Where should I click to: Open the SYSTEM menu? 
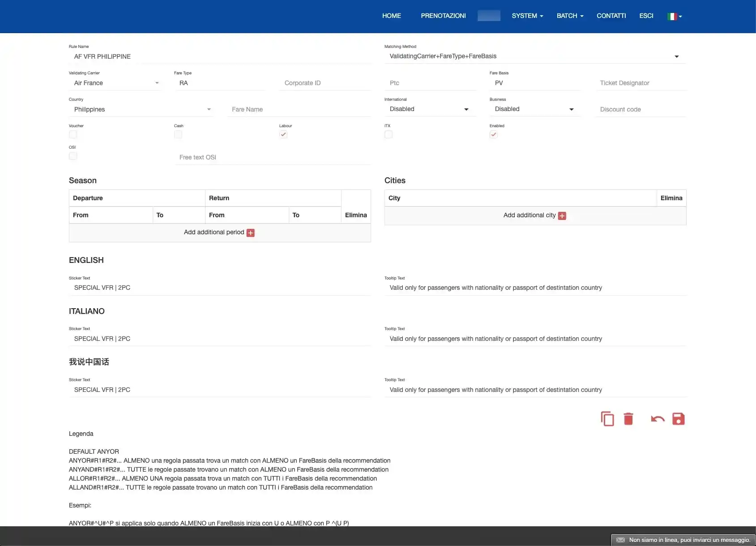coord(527,16)
